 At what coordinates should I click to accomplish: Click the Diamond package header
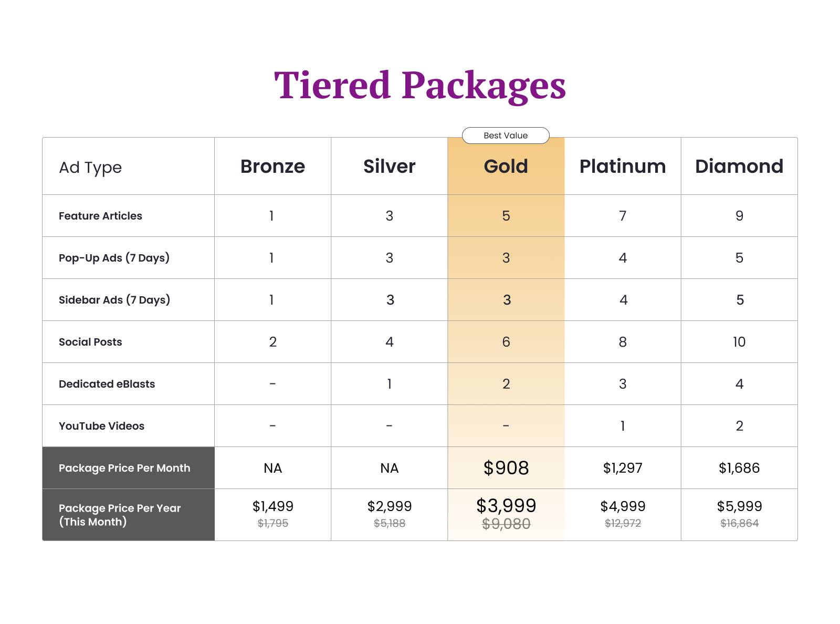point(739,167)
